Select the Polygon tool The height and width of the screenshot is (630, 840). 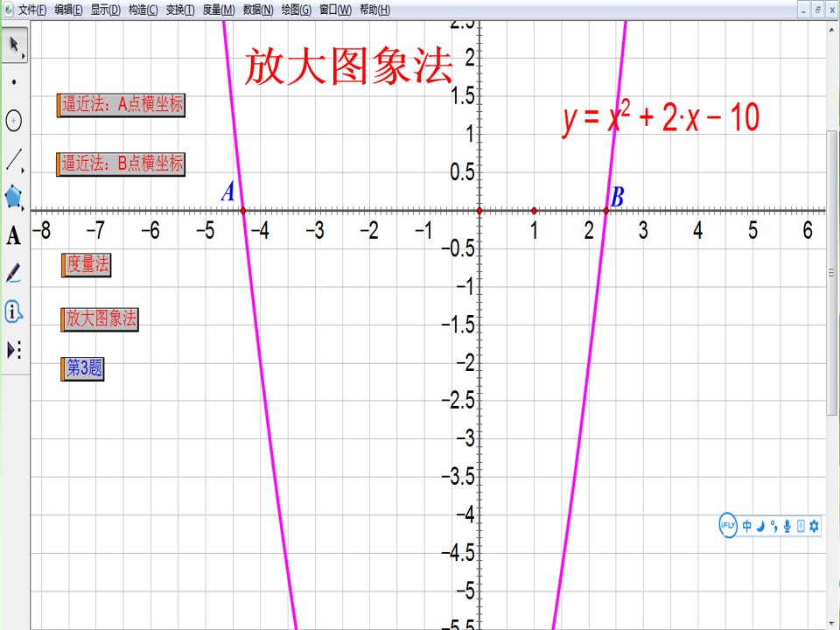14,197
